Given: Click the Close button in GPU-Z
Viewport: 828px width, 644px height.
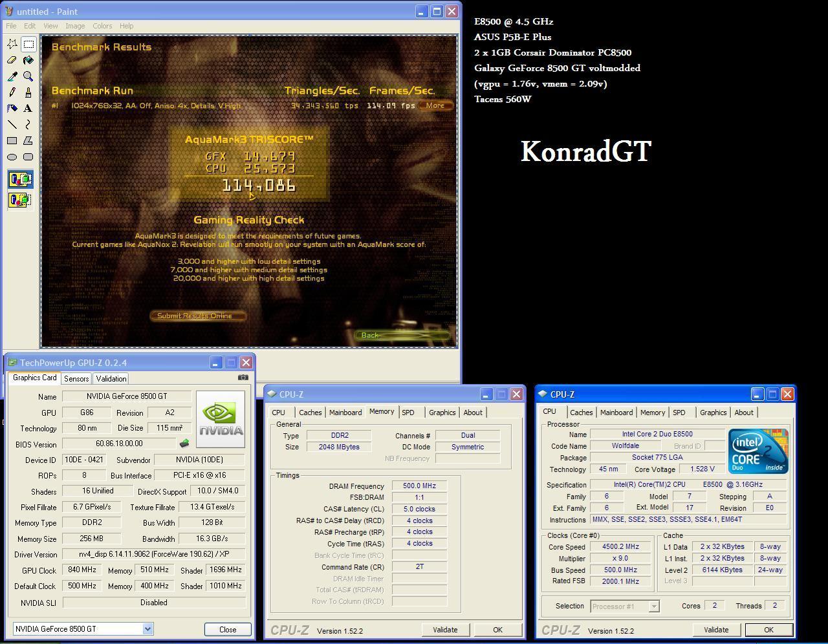Looking at the screenshot, I should tap(228, 629).
